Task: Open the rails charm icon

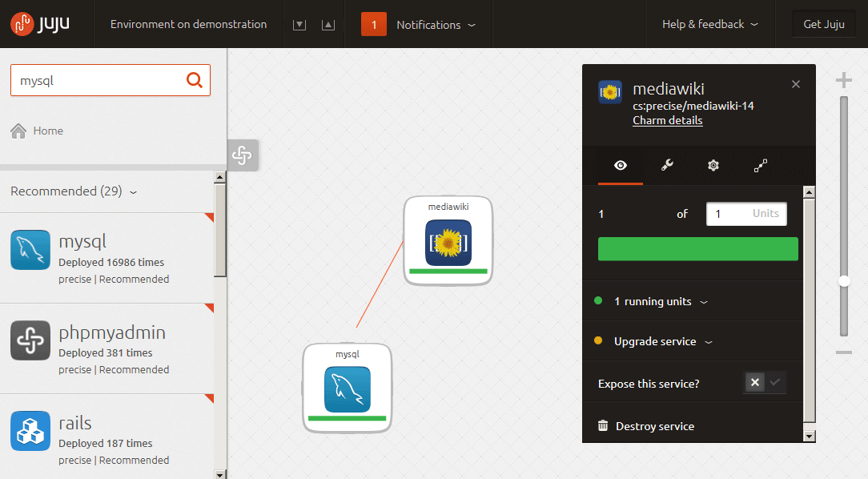Action: click(x=30, y=431)
